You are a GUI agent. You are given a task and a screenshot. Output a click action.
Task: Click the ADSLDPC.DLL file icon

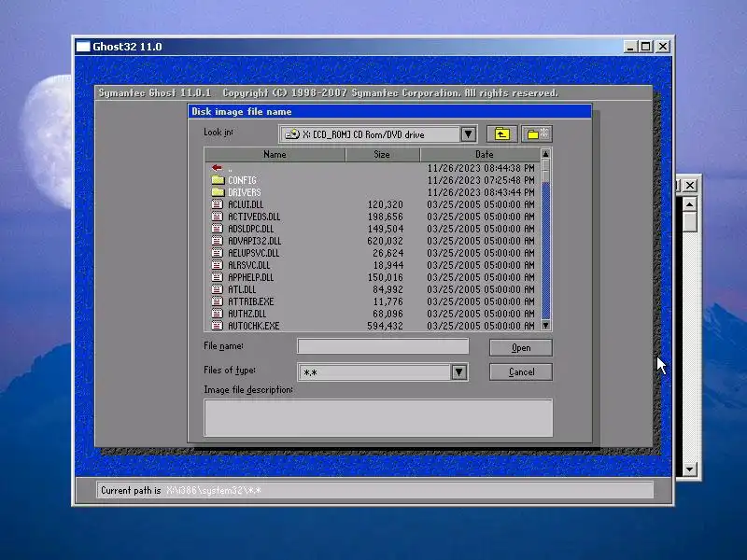point(218,229)
